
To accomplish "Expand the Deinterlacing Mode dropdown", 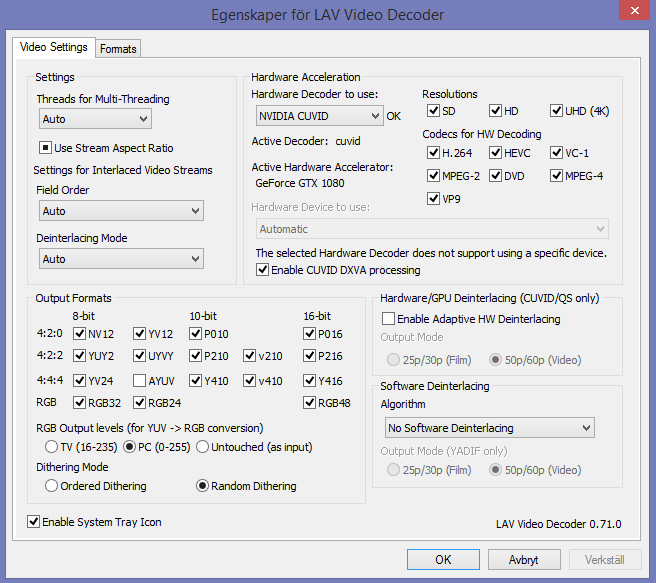I will [x=121, y=259].
